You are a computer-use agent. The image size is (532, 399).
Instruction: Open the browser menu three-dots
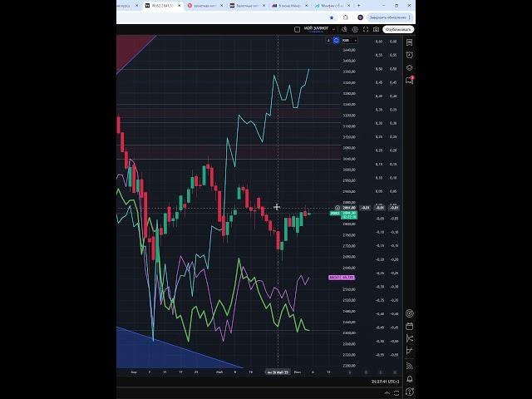410,17
